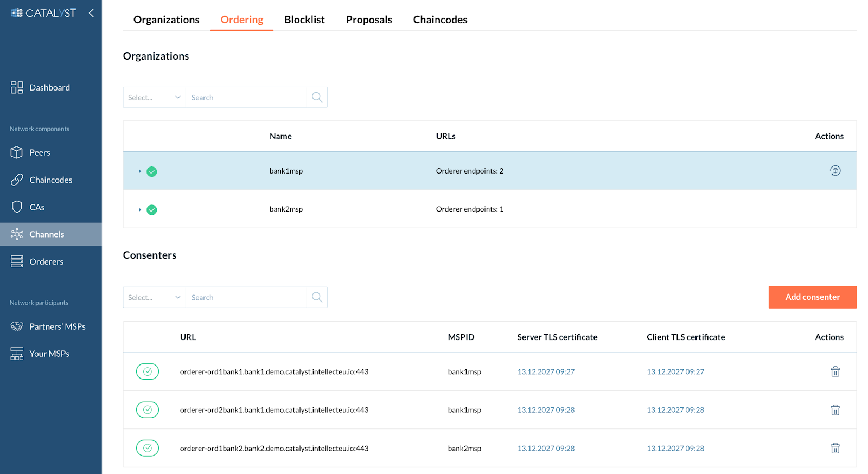Click the Consenters search magnifier icon
The image size is (868, 474).
point(317,297)
